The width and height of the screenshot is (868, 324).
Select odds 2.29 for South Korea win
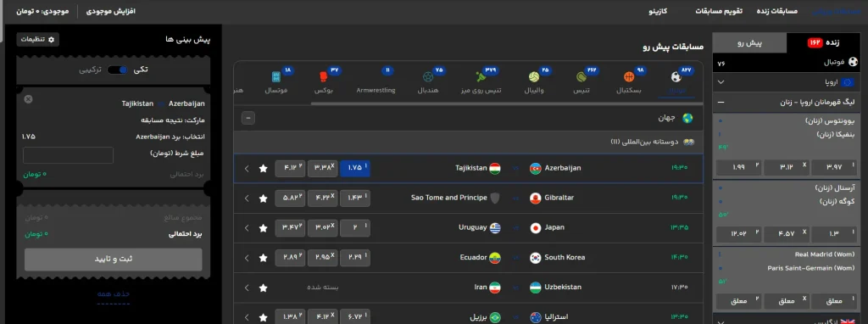[x=355, y=258]
